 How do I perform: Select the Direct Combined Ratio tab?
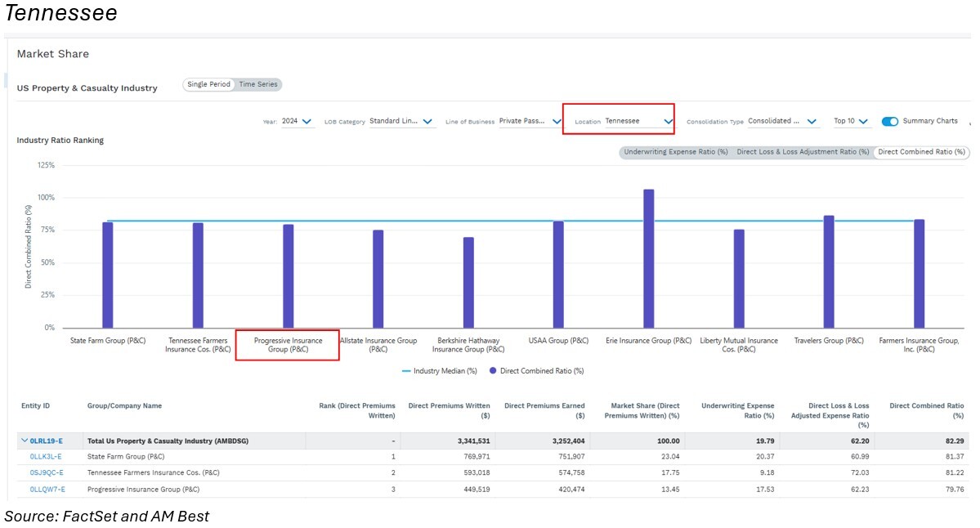pos(921,152)
